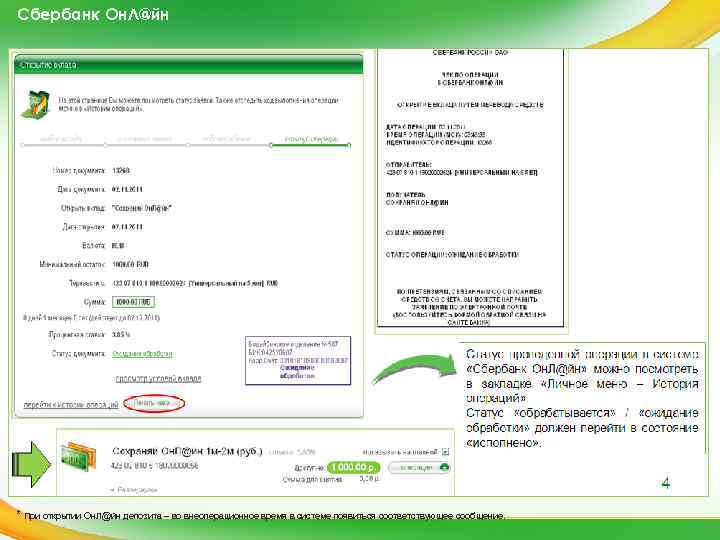Select the third step in progress bar
The height and width of the screenshot is (540, 720).
pos(227,139)
